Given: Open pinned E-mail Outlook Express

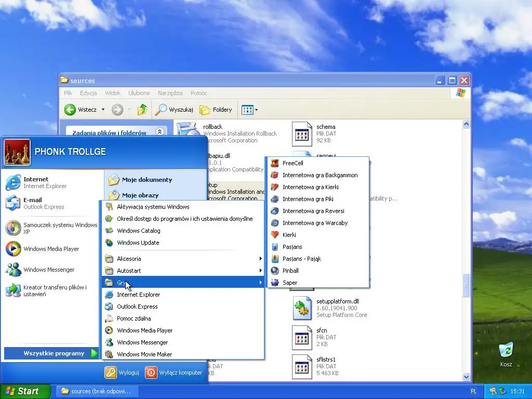Looking at the screenshot, I should [51, 203].
